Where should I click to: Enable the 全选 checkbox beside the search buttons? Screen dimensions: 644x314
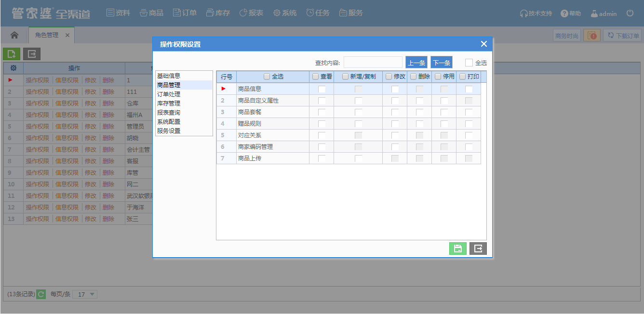pyautogui.click(x=469, y=63)
